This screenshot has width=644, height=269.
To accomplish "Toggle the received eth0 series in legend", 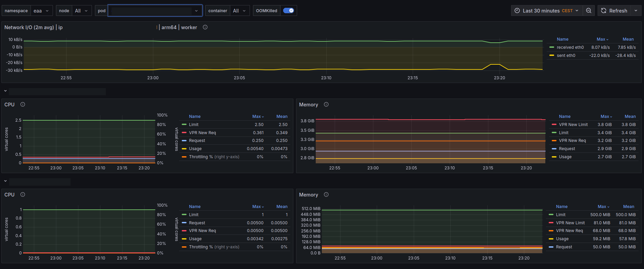I will pyautogui.click(x=570, y=47).
